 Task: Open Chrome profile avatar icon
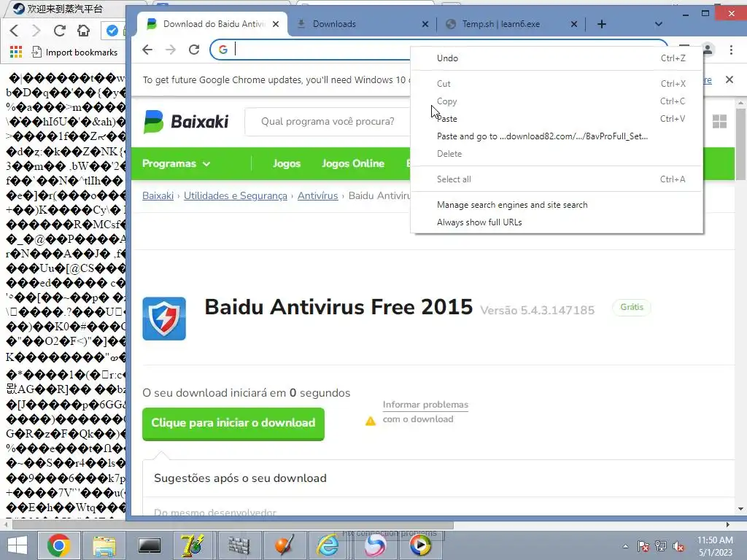coord(708,50)
